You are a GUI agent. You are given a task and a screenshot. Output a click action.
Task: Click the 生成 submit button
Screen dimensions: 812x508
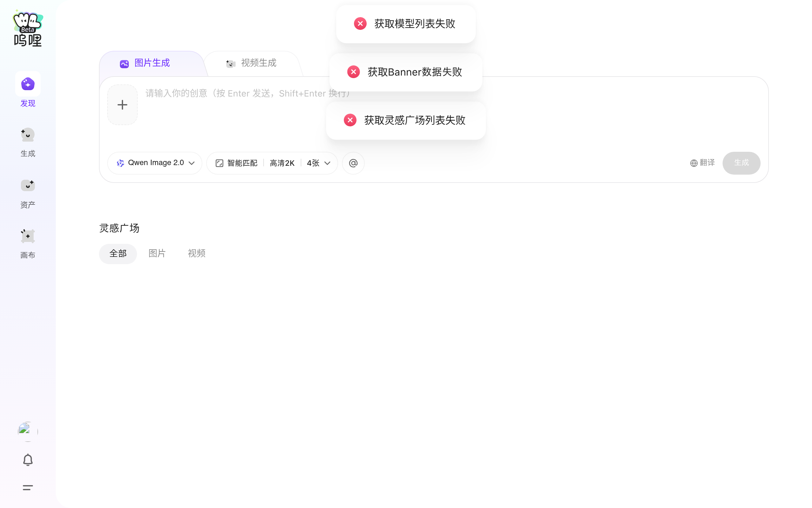(742, 163)
